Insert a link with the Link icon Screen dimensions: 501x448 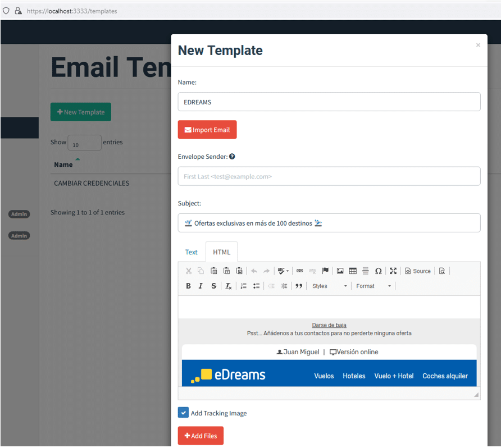click(300, 271)
